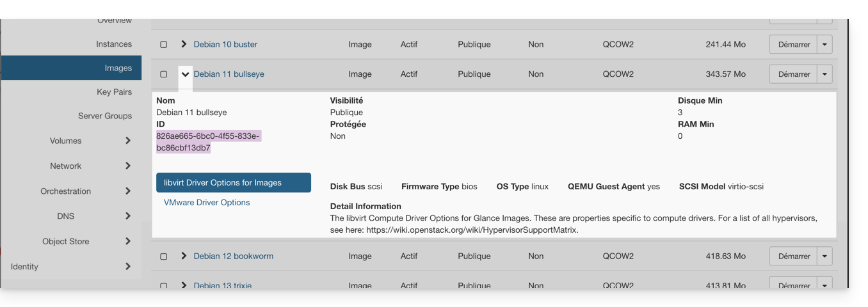This screenshot has height=307, width=868.
Task: Expand the Volumes sidebar chevron
Action: [x=128, y=141]
